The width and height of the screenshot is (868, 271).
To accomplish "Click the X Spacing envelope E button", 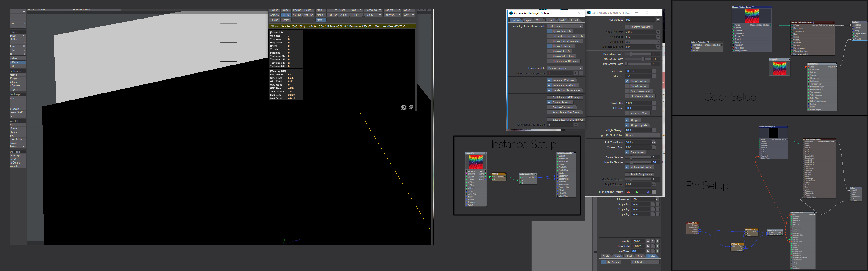I will point(657,204).
